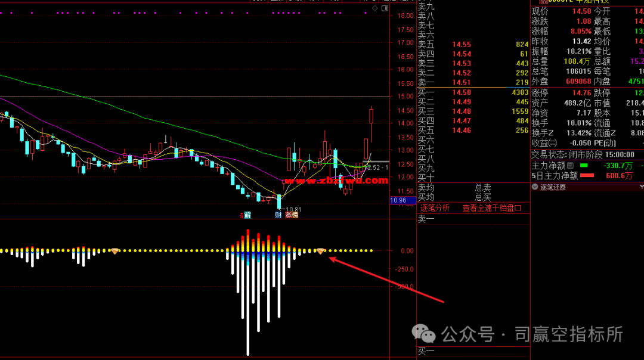Viewport: 644px width, 360px height.
Task: Select the 换手Z value 13.42%
Action: pos(578,133)
